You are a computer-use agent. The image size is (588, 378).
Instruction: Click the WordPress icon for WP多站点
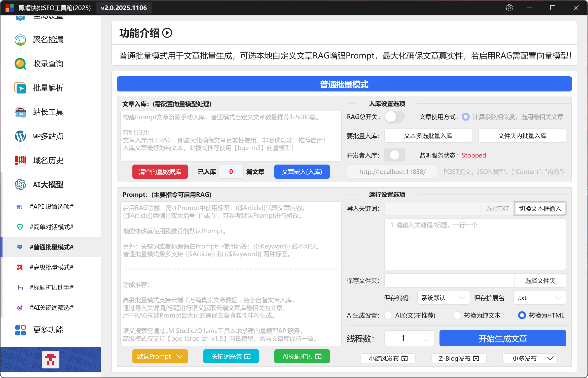click(20, 136)
